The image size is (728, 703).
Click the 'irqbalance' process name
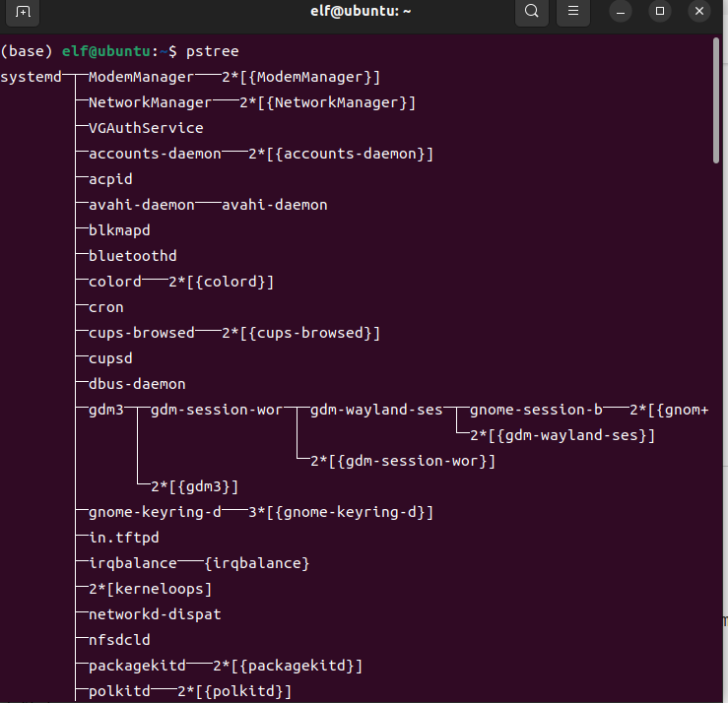(x=132, y=563)
